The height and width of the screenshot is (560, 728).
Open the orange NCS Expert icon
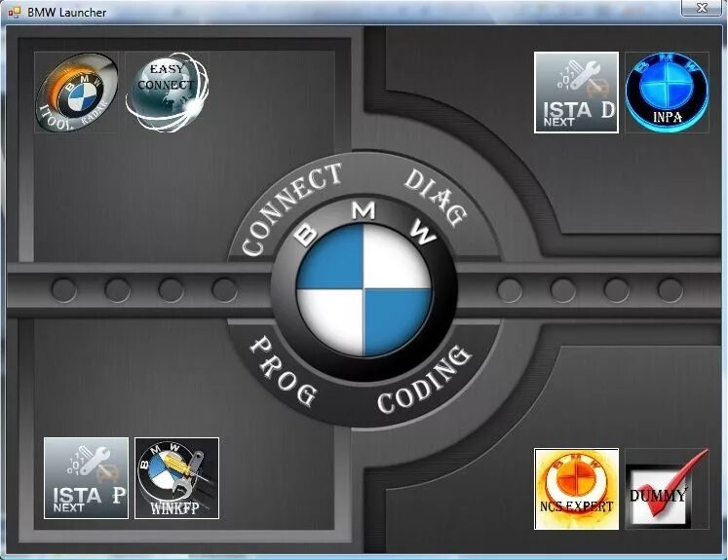point(576,489)
